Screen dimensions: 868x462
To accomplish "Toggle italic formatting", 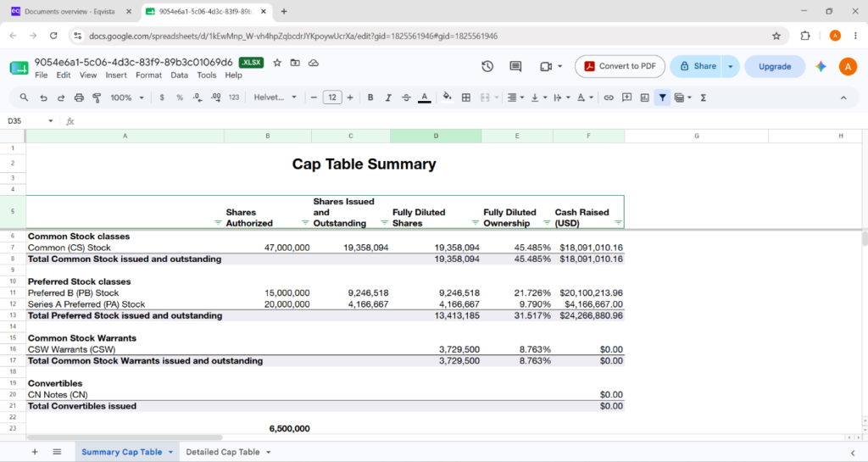I will click(388, 97).
